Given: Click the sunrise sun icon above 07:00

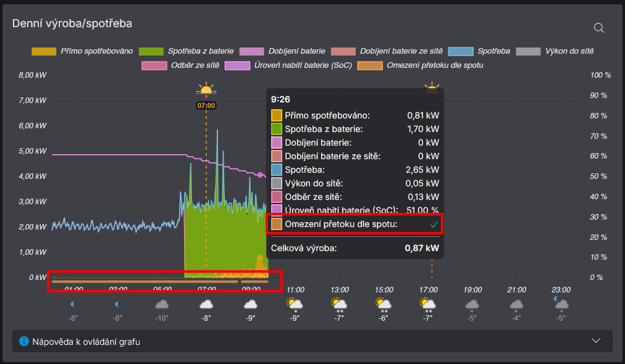Looking at the screenshot, I should [x=206, y=90].
